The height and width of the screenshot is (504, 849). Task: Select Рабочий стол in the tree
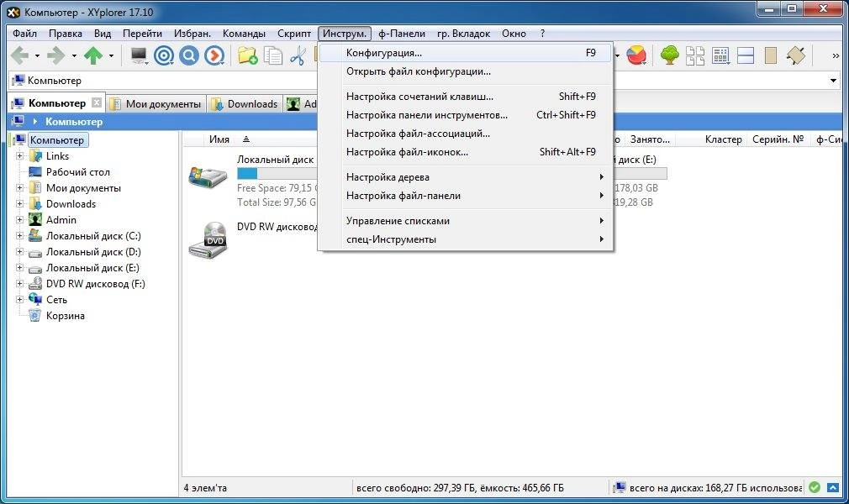click(78, 172)
